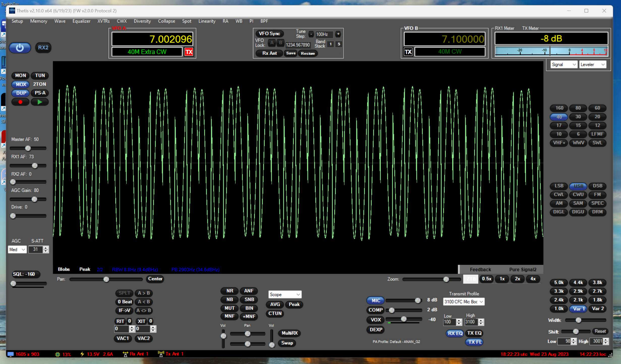This screenshot has width=621, height=364.
Task: Click the Restore button
Action: pos(308,53)
